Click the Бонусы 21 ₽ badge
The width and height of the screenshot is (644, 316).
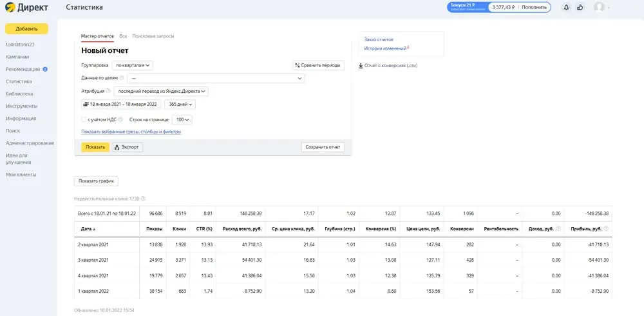click(468, 7)
